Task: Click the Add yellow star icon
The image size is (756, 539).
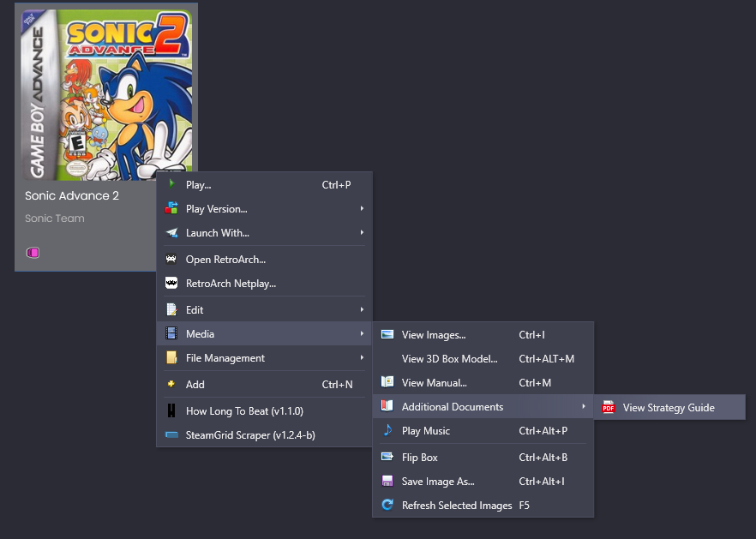Action: tap(171, 384)
